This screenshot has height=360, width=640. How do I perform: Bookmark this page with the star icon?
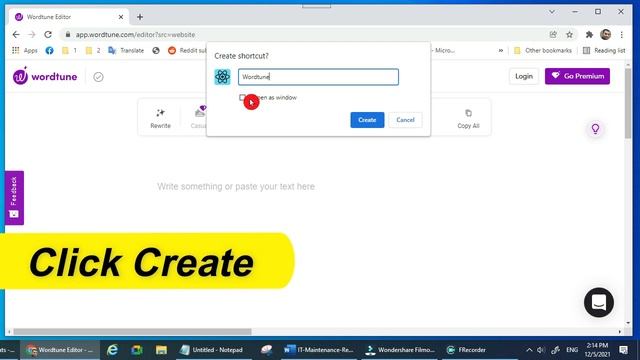tap(569, 35)
